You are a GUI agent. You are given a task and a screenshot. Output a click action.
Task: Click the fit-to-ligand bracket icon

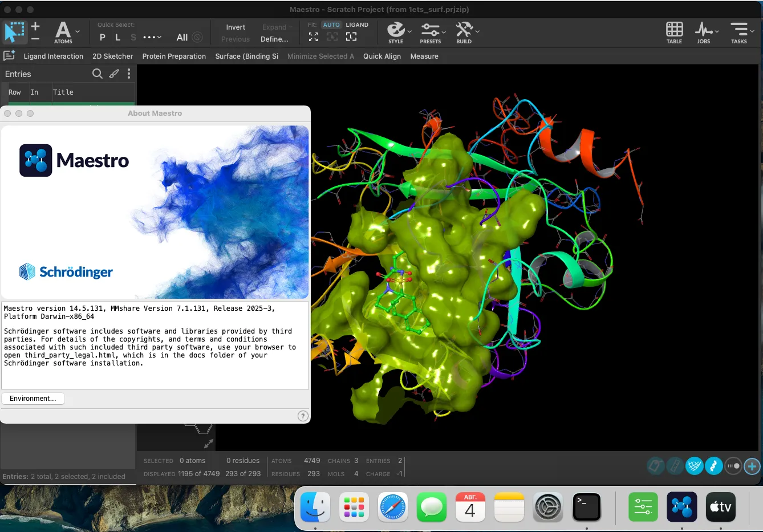351,37
